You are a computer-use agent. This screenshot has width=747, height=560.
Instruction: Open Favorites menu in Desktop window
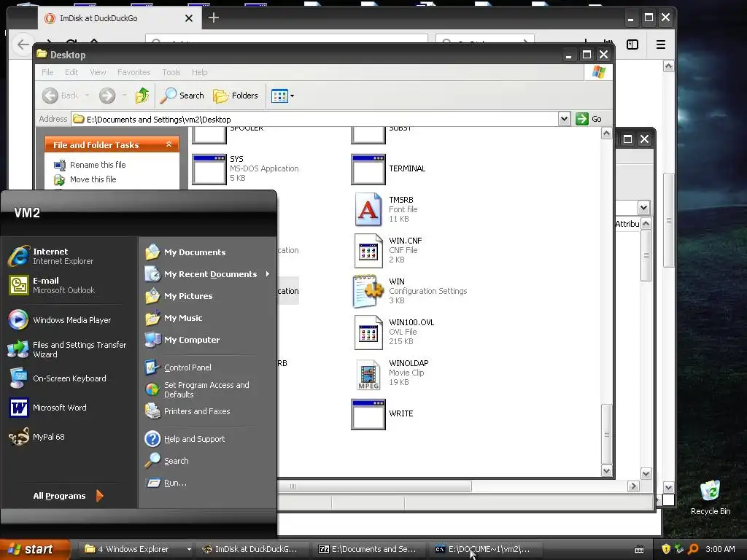[x=134, y=72]
